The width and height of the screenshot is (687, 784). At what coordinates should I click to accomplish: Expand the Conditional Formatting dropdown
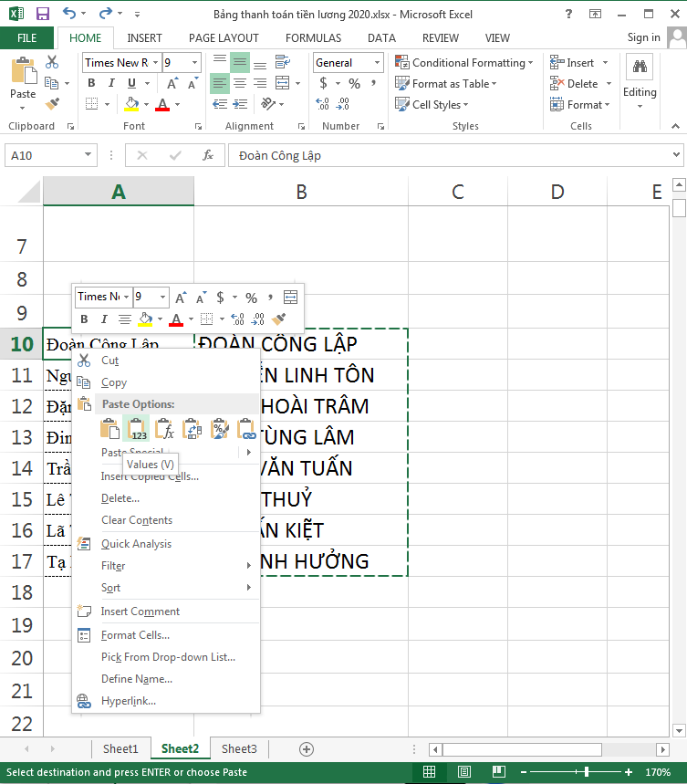(x=465, y=63)
